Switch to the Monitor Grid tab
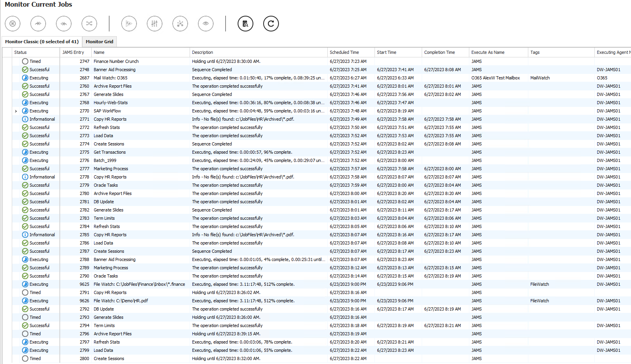Viewport: 631px width, 364px height. point(100,42)
